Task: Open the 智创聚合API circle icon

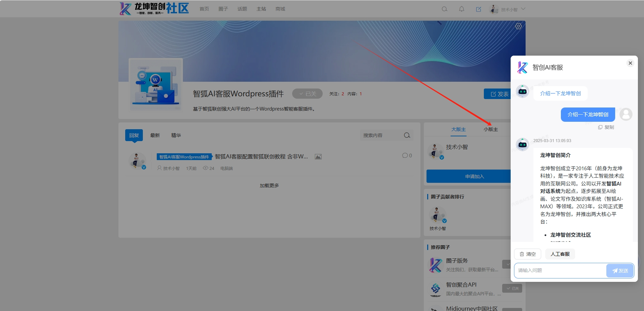Action: pos(436,289)
